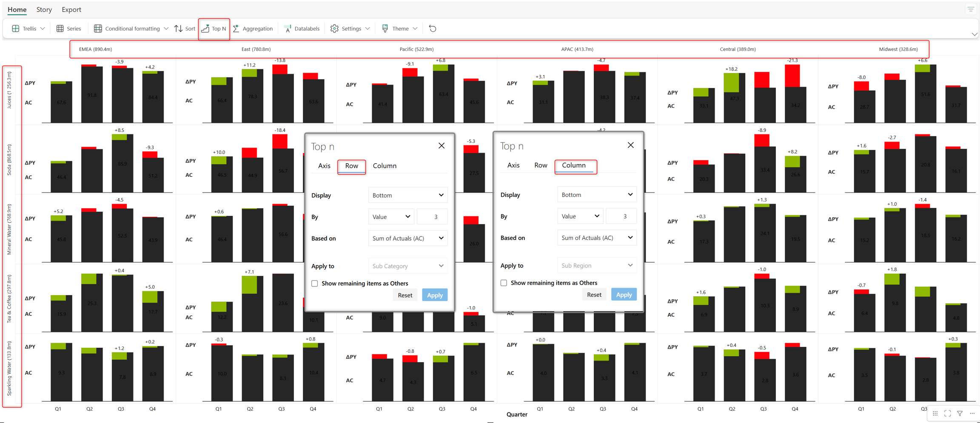The width and height of the screenshot is (980, 423).
Task: Open the Trellis tool in the toolbar
Action: (28, 28)
